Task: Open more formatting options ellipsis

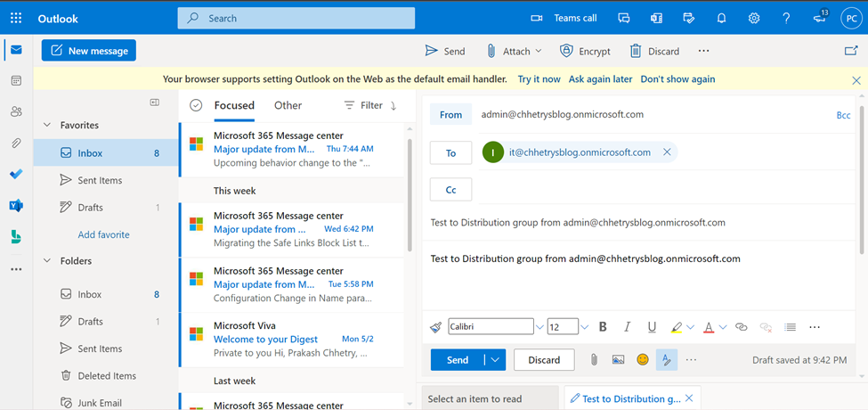Action: point(815,327)
